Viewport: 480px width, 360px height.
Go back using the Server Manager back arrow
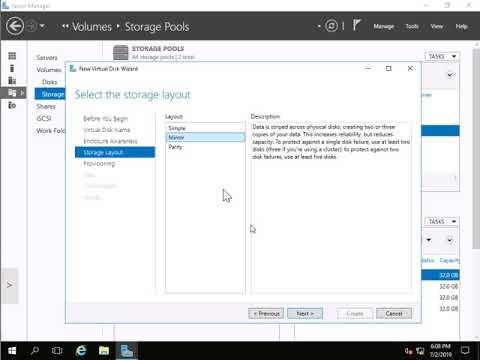(15, 26)
